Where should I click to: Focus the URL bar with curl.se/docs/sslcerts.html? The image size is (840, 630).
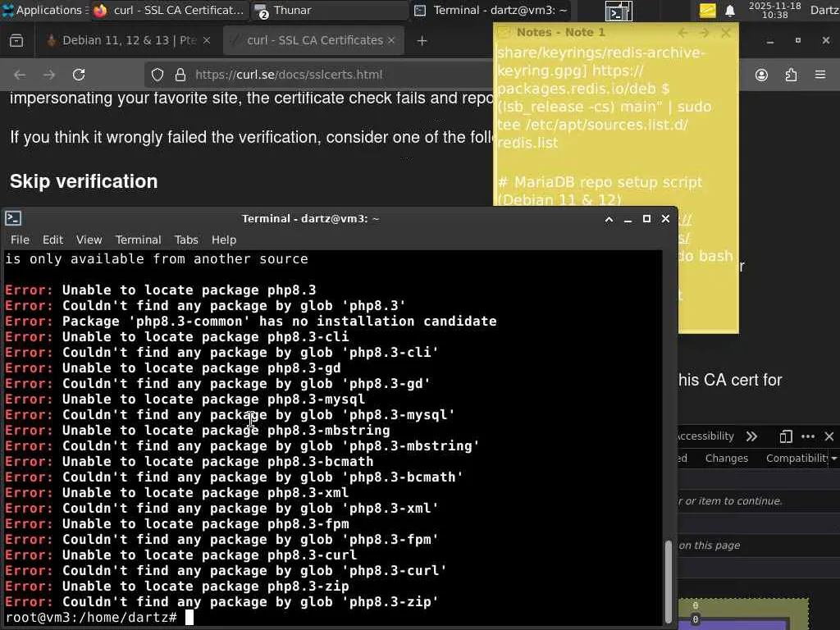[x=290, y=75]
